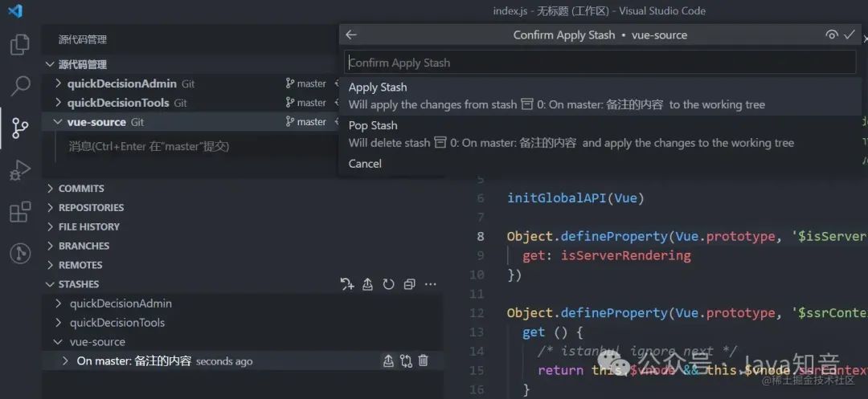Expand the BRANCHES section
The image size is (868, 399).
point(50,246)
